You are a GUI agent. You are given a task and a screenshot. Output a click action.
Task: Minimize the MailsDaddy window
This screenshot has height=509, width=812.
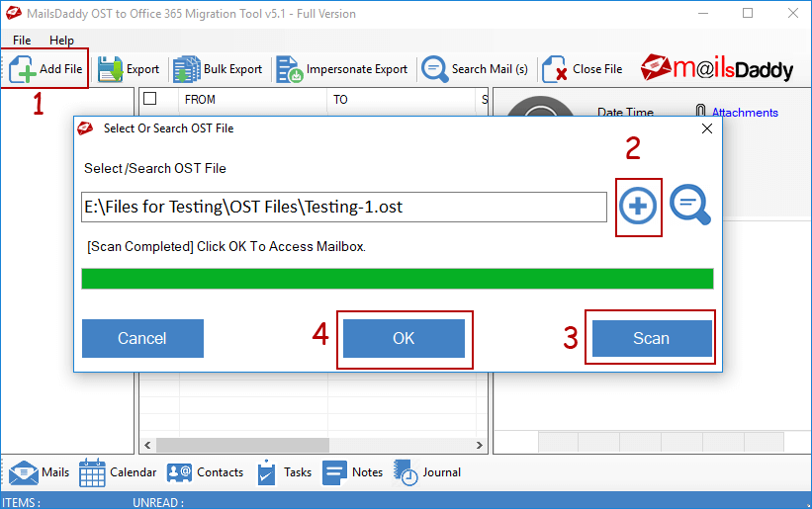[703, 14]
